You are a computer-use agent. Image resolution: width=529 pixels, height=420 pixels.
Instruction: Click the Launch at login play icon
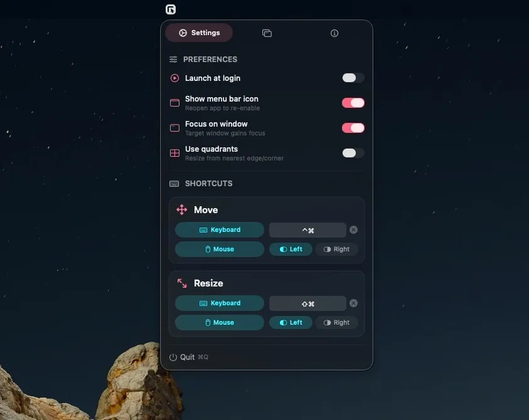point(174,78)
